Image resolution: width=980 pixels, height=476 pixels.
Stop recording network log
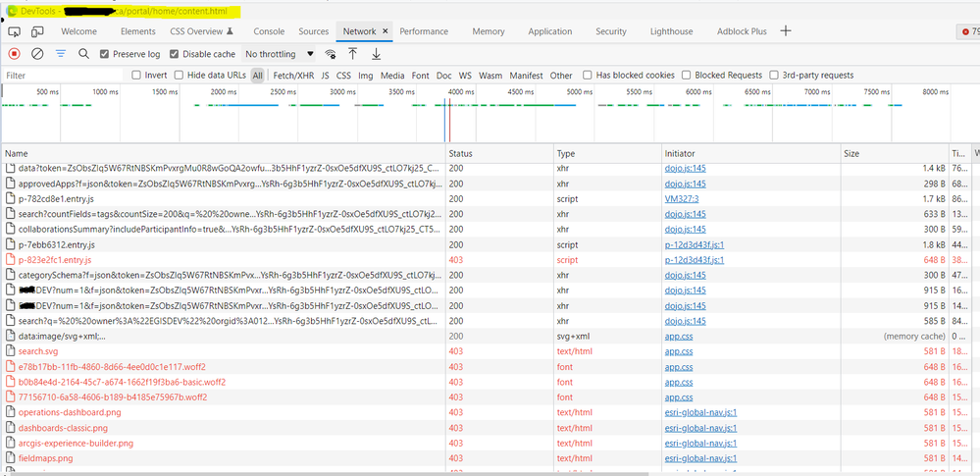coord(14,54)
